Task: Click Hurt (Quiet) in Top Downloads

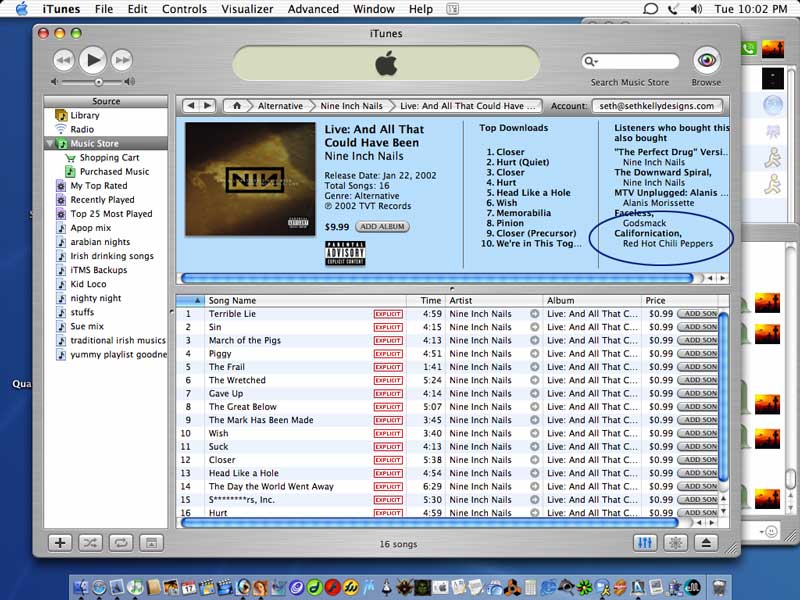Action: tap(522, 162)
